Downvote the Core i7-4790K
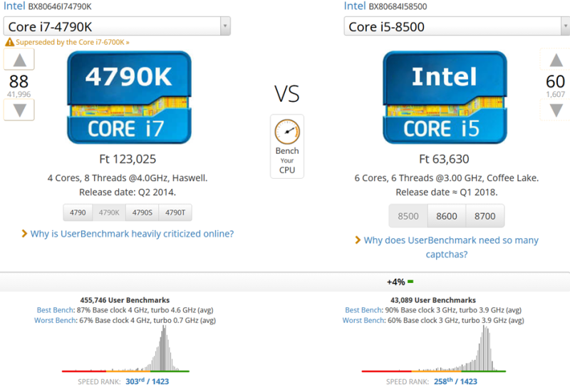Screen dimensions: 570x392 click(x=19, y=109)
